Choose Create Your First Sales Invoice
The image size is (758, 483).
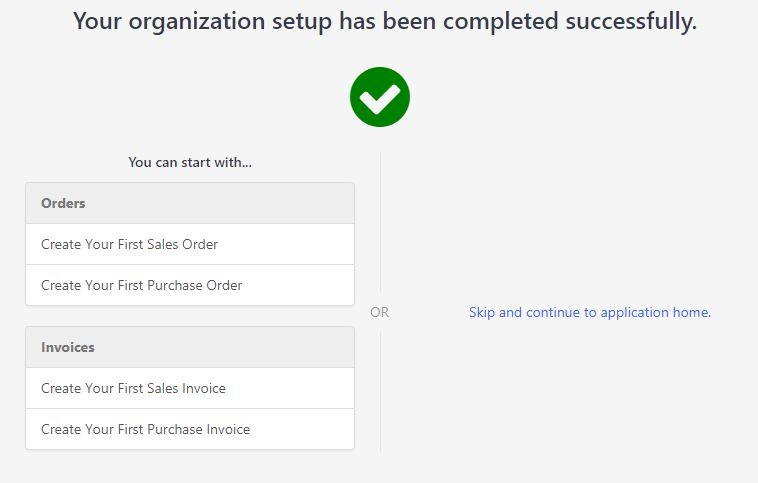point(190,388)
